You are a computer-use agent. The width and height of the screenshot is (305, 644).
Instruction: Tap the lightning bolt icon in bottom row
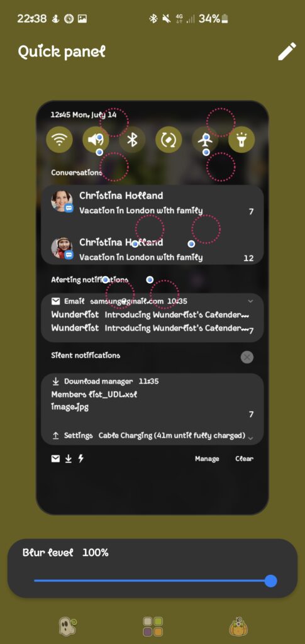point(81,458)
